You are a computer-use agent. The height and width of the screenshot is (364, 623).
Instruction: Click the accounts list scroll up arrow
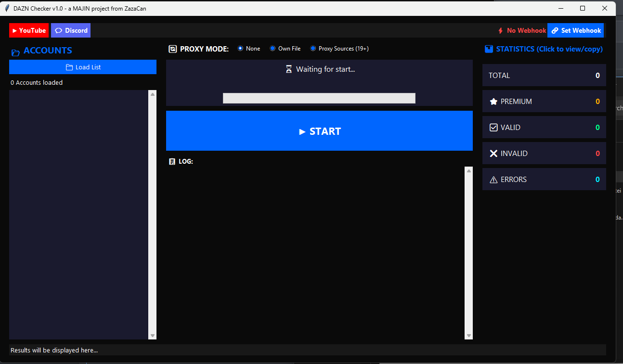tap(153, 94)
